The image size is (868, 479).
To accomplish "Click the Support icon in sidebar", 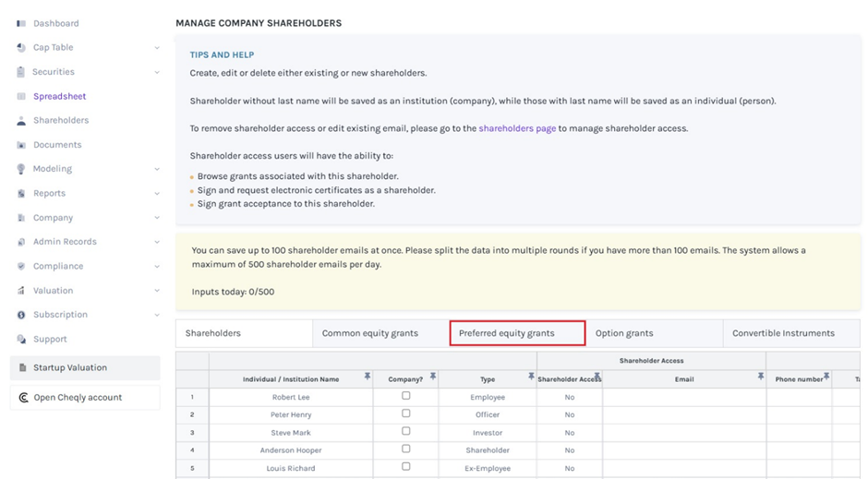I will [21, 339].
